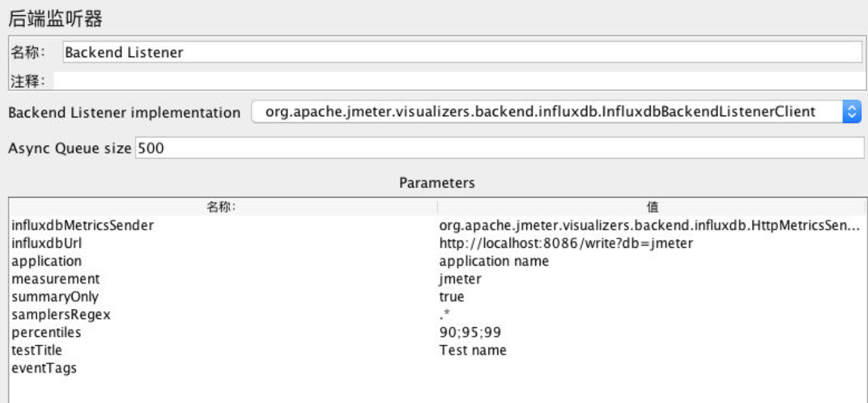The width and height of the screenshot is (868, 403).
Task: Edit the samplersRegex '.*' value
Action: coord(446,314)
